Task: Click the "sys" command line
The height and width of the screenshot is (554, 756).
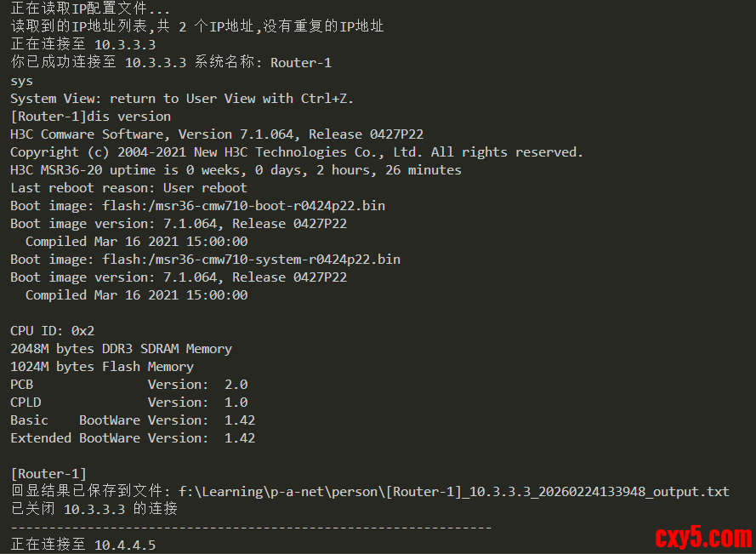Action: pos(22,81)
